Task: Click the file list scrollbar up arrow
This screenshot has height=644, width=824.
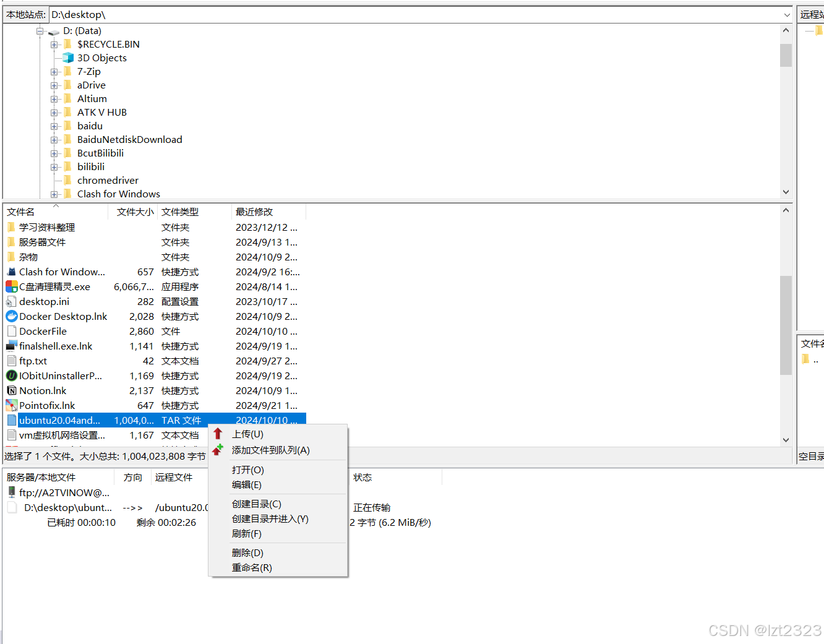Action: (x=786, y=210)
